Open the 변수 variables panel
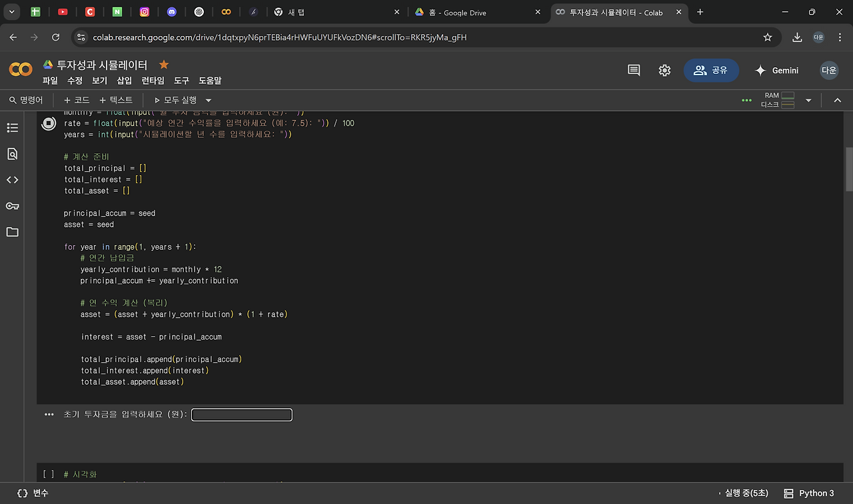The image size is (853, 504). [x=33, y=493]
